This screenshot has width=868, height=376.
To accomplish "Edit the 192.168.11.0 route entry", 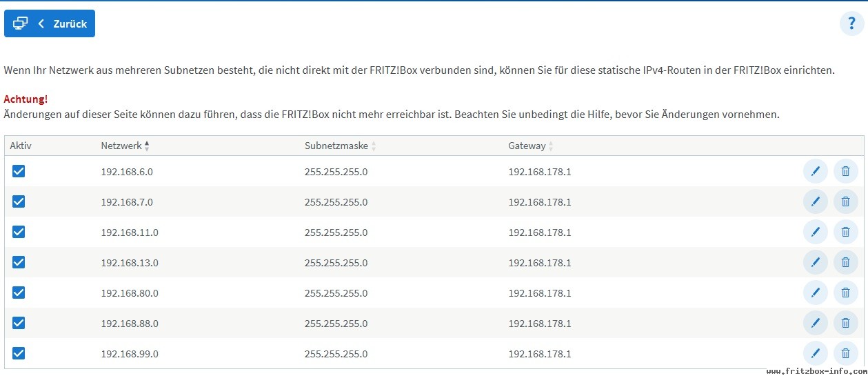I will pos(815,232).
